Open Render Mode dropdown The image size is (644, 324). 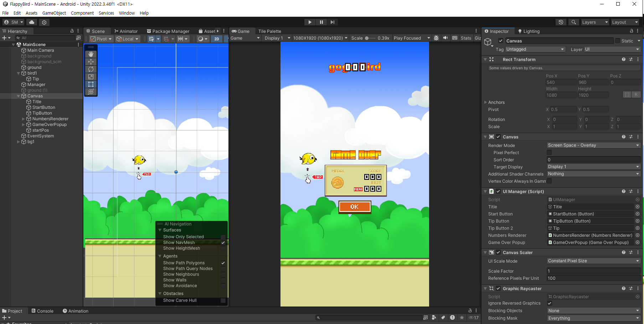[593, 145]
